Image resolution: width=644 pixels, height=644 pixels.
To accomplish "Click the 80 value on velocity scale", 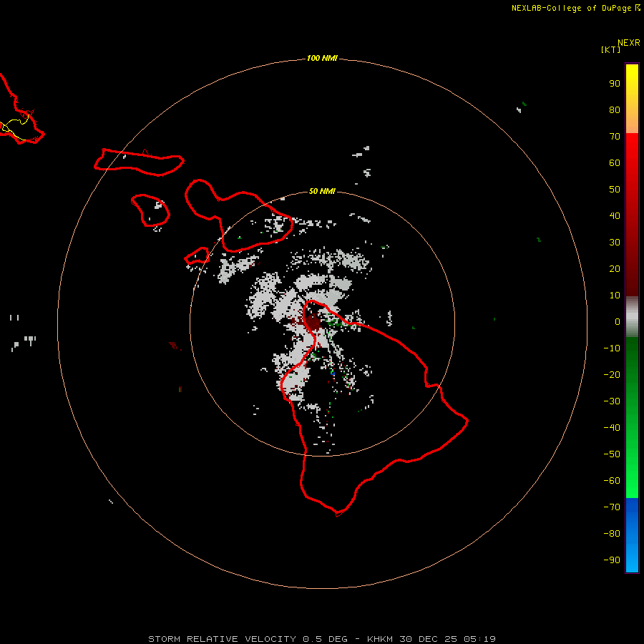I will [x=615, y=110].
